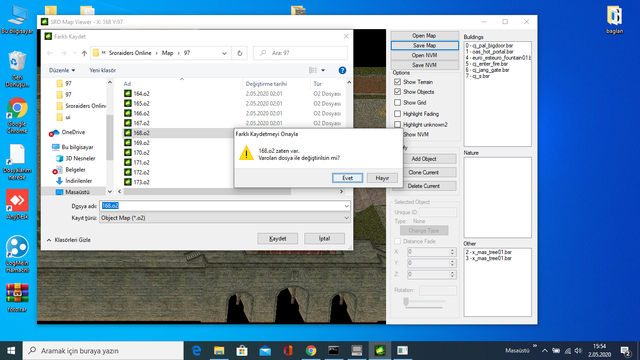This screenshot has width=640, height=360.
Task: Click Open Map in SRO Map Viewer
Action: tap(424, 36)
